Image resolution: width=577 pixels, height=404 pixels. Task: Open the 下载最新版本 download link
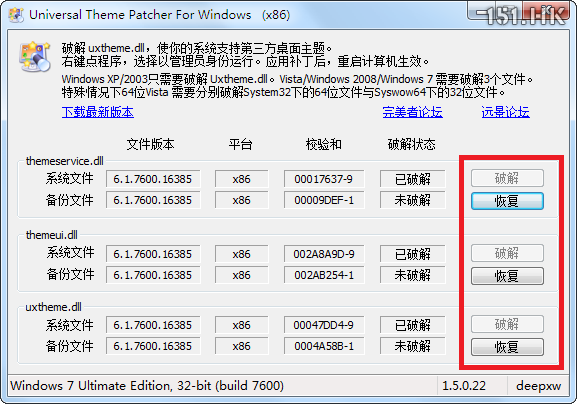point(98,112)
